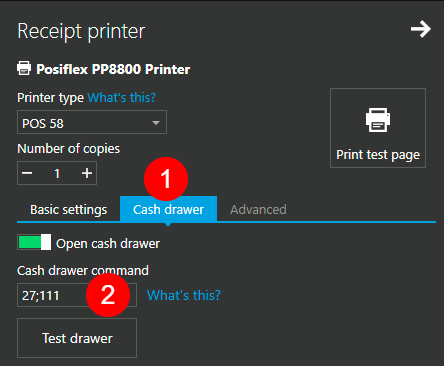
Task: Toggle the Open cash drawer switch
Action: click(x=34, y=242)
